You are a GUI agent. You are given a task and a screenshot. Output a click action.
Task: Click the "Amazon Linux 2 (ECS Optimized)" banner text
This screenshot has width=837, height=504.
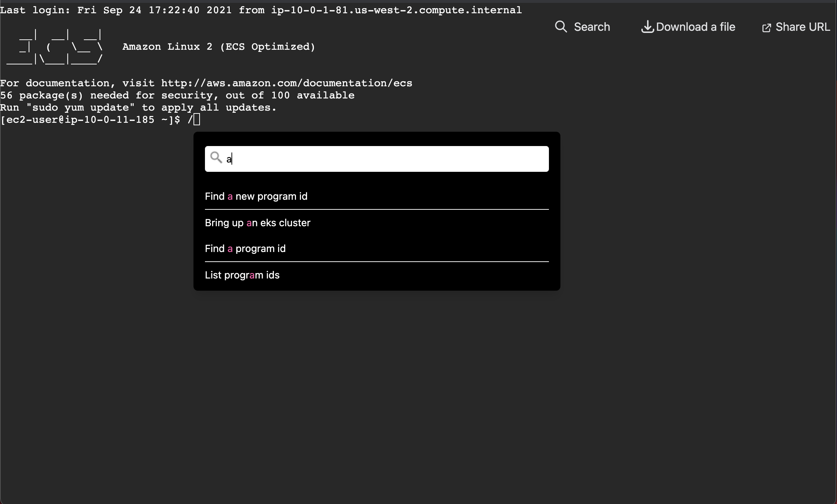(x=219, y=47)
